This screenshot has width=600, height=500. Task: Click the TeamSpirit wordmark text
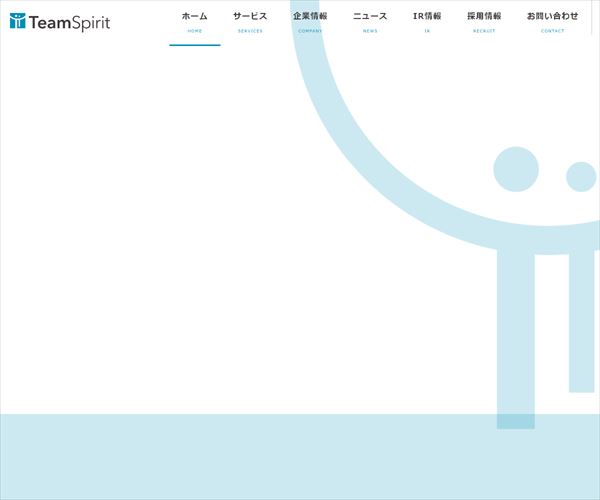70,22
